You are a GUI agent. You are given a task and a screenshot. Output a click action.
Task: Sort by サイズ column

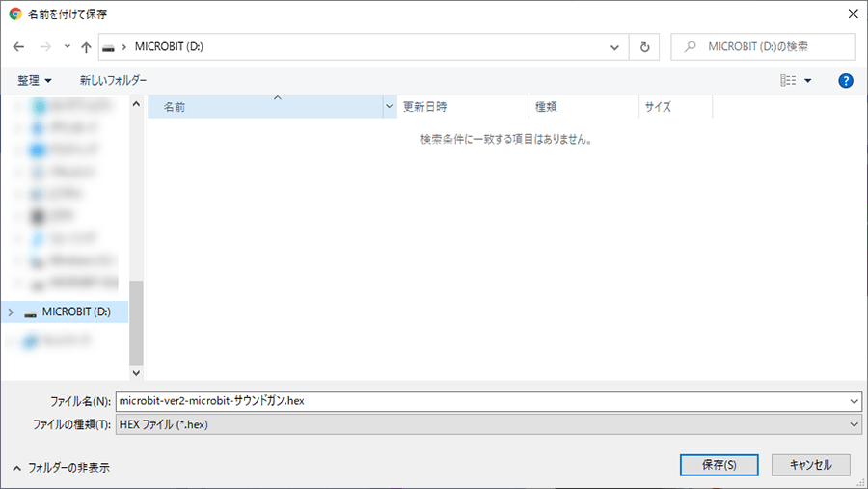(x=675, y=107)
